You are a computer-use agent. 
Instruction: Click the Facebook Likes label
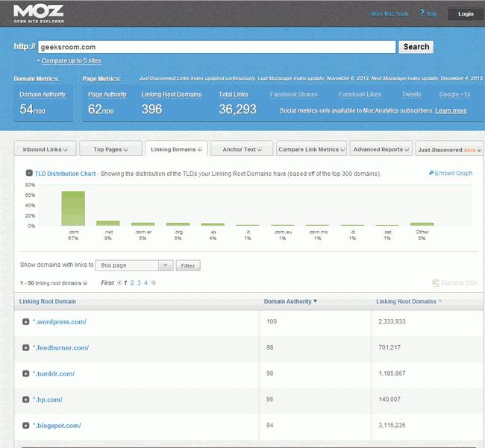360,95
